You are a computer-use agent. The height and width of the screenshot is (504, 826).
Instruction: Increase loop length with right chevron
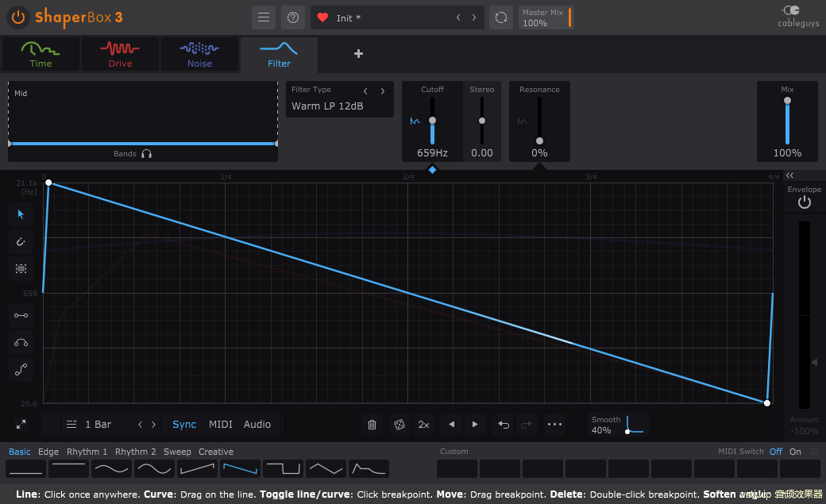pos(153,425)
